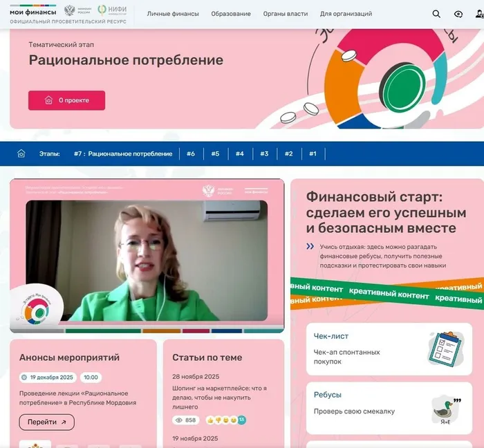Click the О проекте button
Screen dimensions: 484x448
[x=66, y=100]
